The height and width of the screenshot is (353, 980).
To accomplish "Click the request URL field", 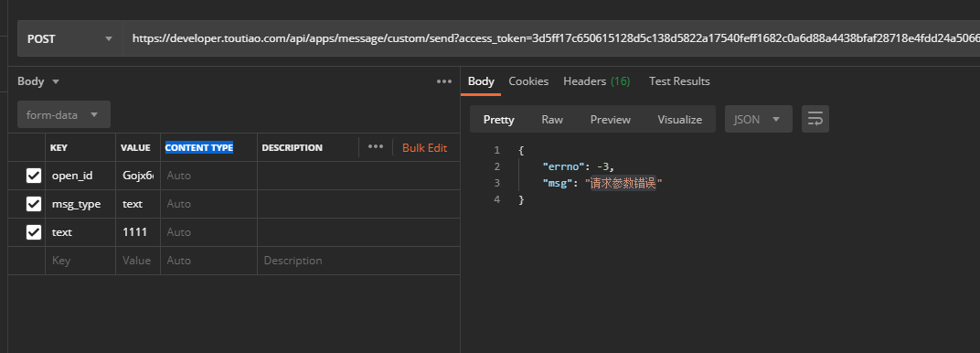I will (551, 38).
